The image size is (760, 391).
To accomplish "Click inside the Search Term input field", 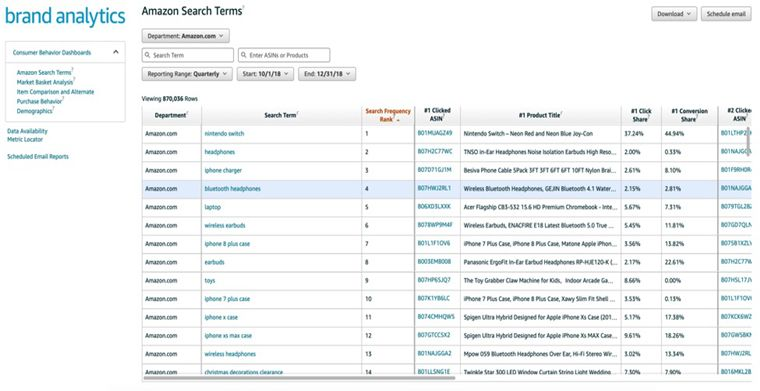I will point(188,55).
